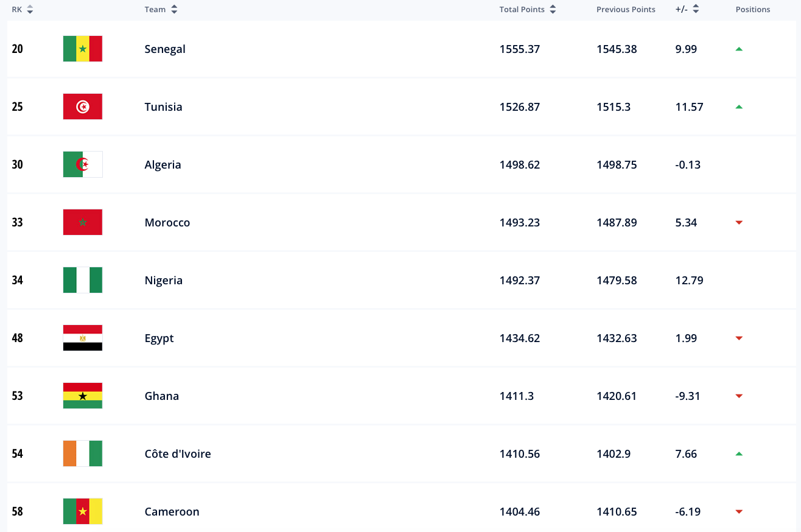This screenshot has height=532, width=801.
Task: Click Ghana's red down position arrow
Action: [739, 396]
